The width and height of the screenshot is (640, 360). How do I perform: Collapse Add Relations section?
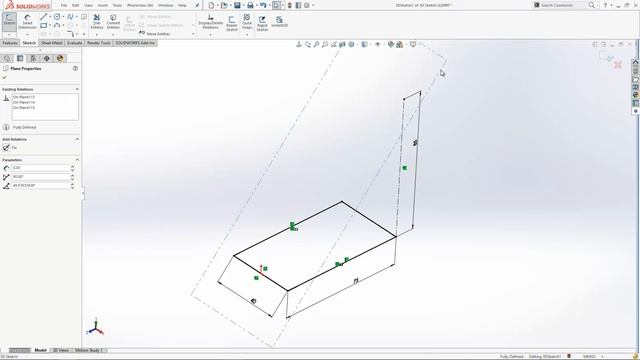[77, 139]
